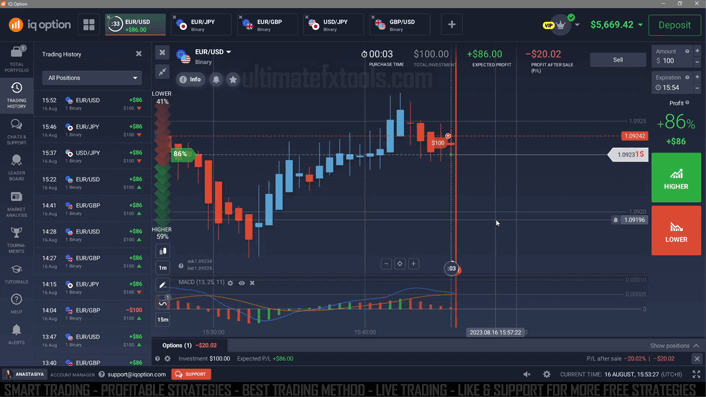Open the 15m time range selector
This screenshot has width=706, height=397.
[x=163, y=320]
